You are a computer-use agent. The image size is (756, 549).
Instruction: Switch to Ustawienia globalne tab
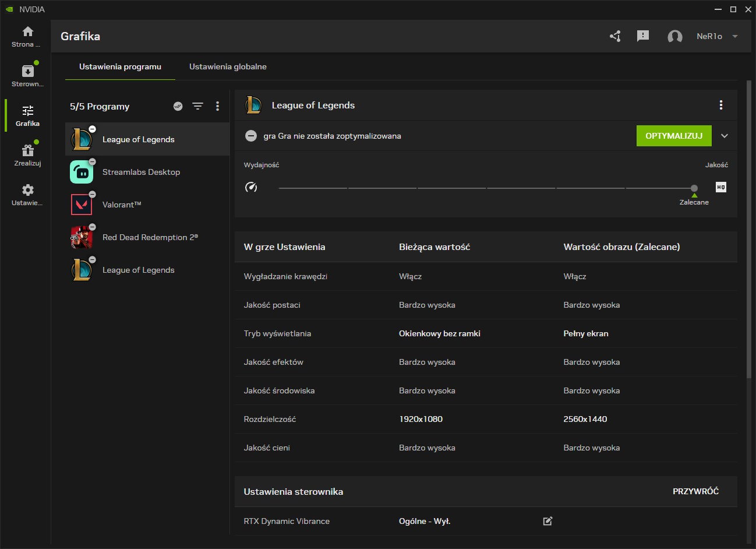click(x=228, y=66)
